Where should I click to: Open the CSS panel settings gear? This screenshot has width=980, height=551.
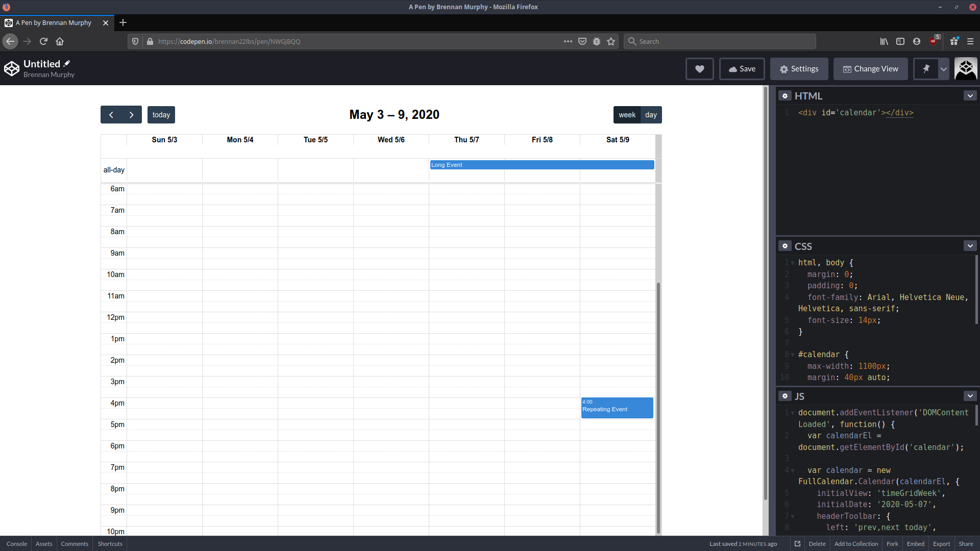pos(785,246)
